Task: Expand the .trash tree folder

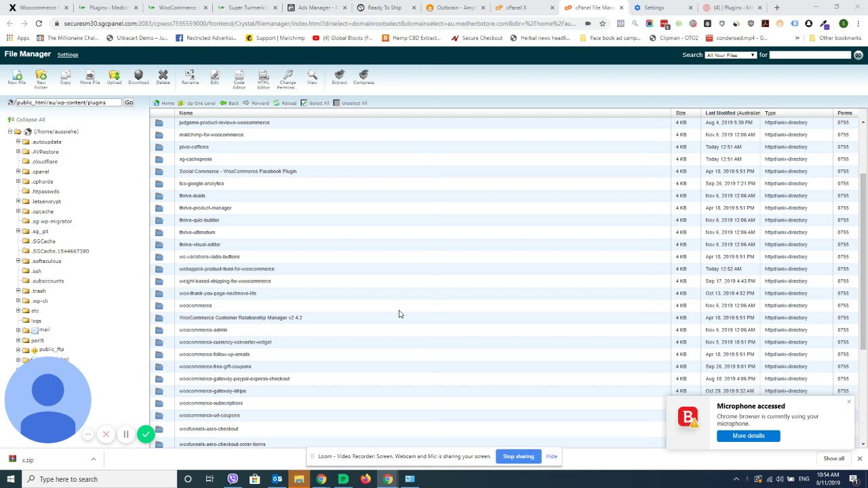Action: 18,291
